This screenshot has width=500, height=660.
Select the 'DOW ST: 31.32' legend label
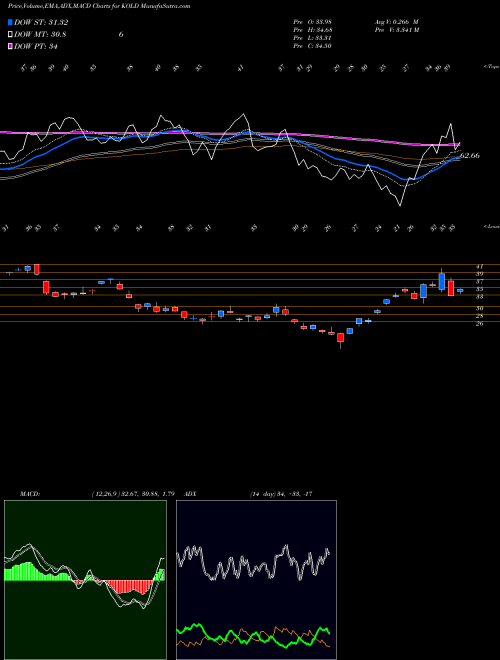pos(41,22)
